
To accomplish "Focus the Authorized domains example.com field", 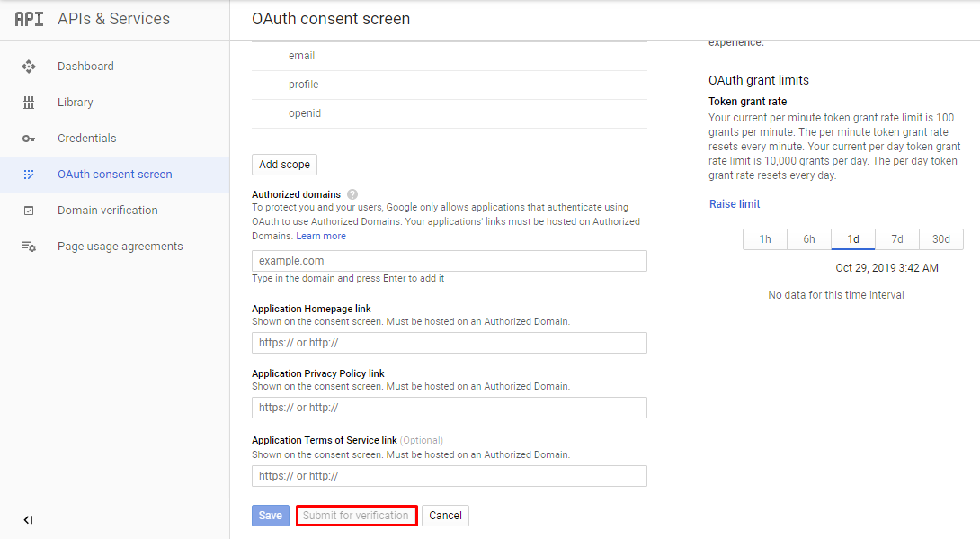I will 450,261.
